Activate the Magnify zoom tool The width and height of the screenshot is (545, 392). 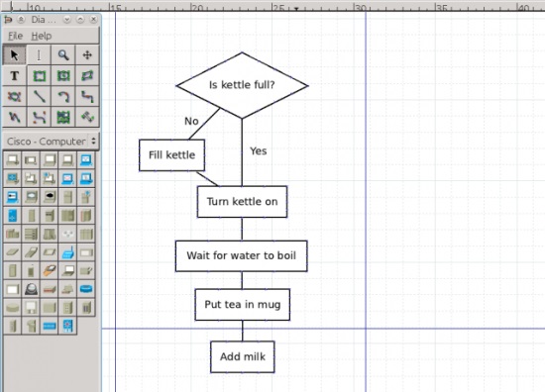tap(62, 54)
